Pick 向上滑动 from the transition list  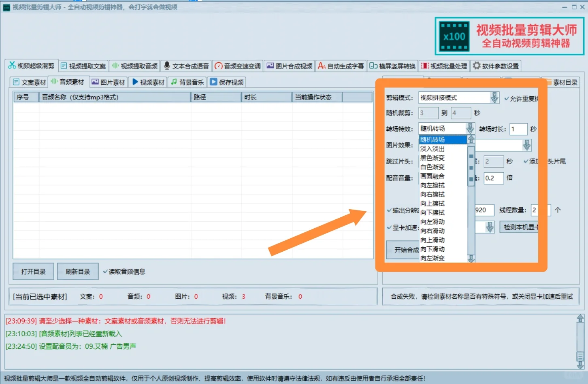pyautogui.click(x=443, y=240)
